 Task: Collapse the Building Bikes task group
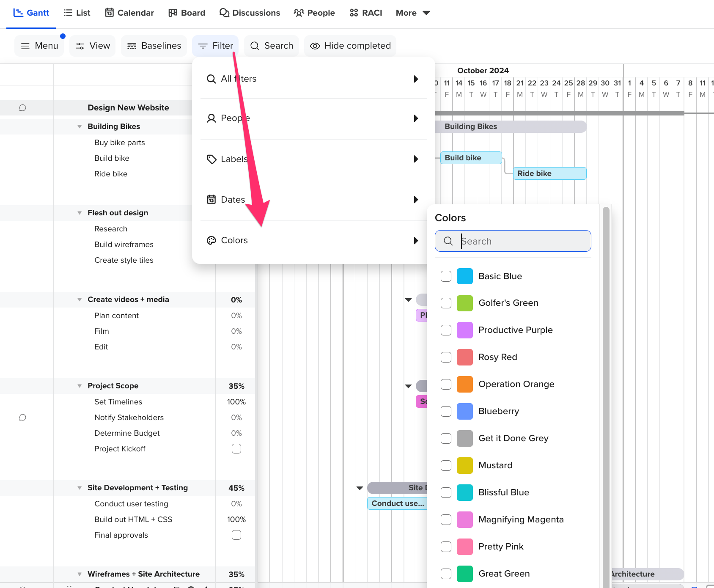(80, 126)
